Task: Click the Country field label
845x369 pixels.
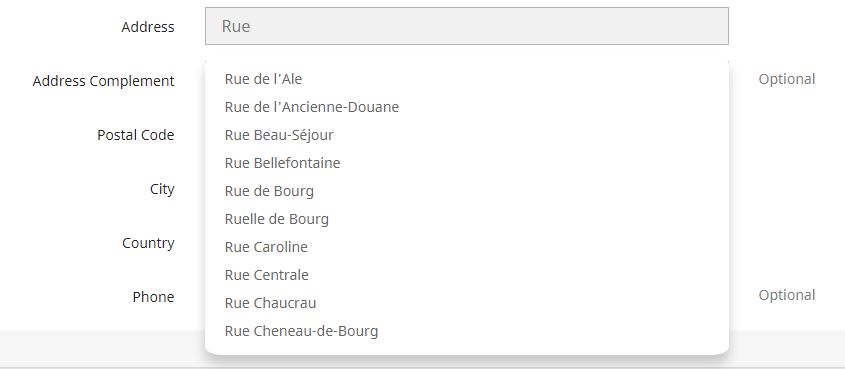Action: 148,243
